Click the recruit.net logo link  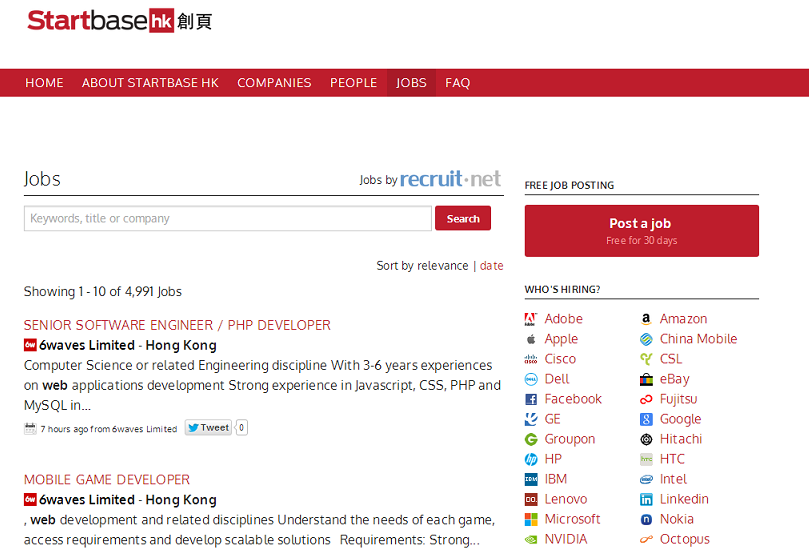click(x=450, y=179)
